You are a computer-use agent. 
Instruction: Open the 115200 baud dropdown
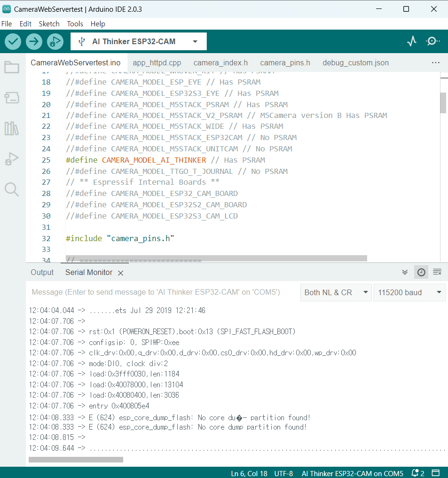click(409, 292)
